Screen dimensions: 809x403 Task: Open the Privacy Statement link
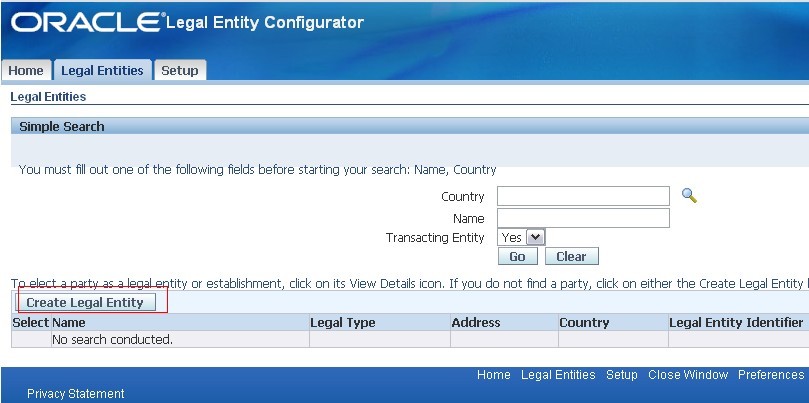76,394
